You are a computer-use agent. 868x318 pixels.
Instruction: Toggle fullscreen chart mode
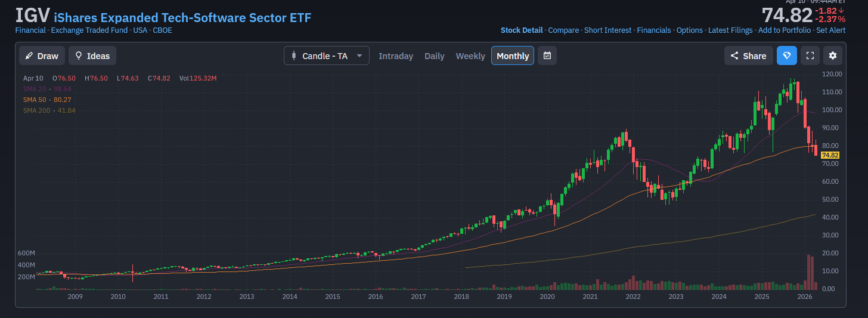click(810, 55)
